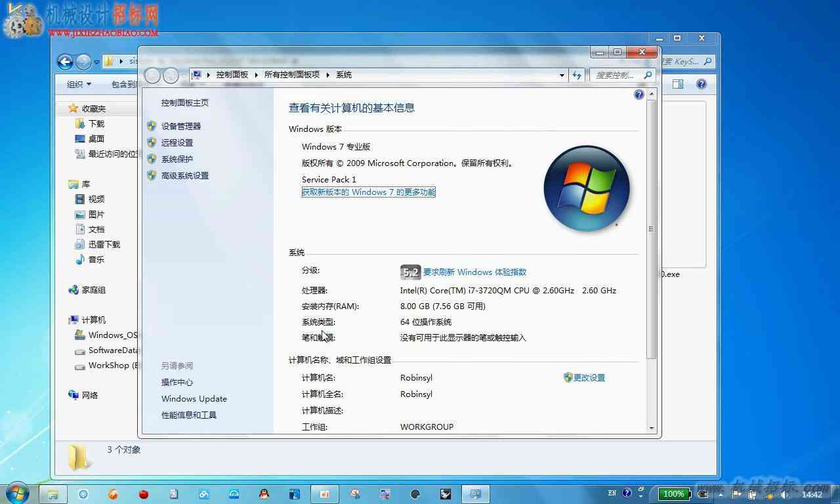This screenshot has width=840, height=504.
Task: Click the System control panel taskbar button
Action: click(476, 493)
